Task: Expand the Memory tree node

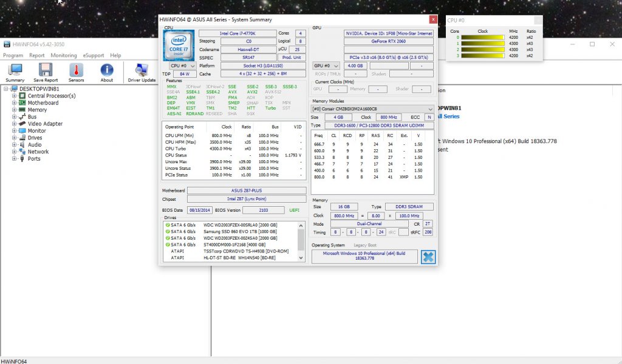Action: pos(14,110)
